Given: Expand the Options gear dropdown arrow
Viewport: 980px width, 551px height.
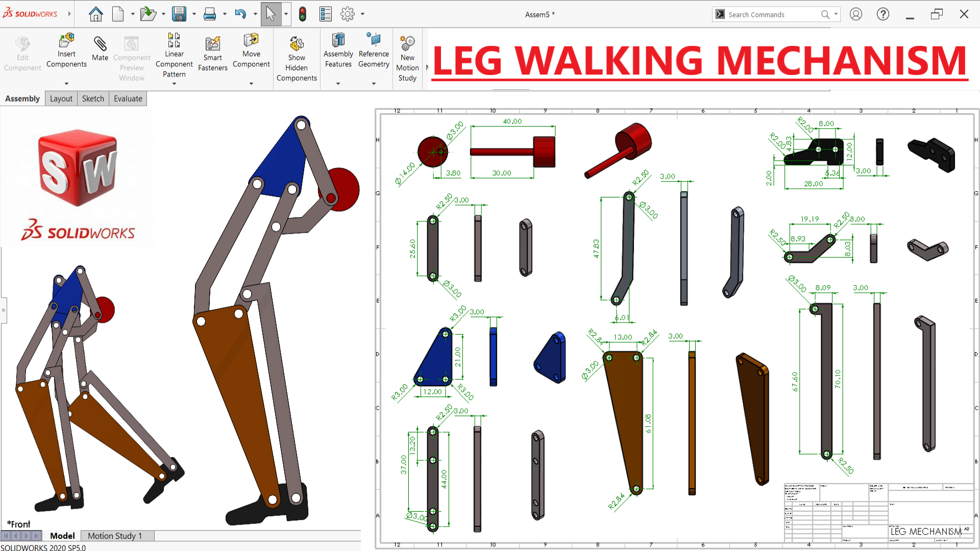Looking at the screenshot, I should pyautogui.click(x=363, y=14).
